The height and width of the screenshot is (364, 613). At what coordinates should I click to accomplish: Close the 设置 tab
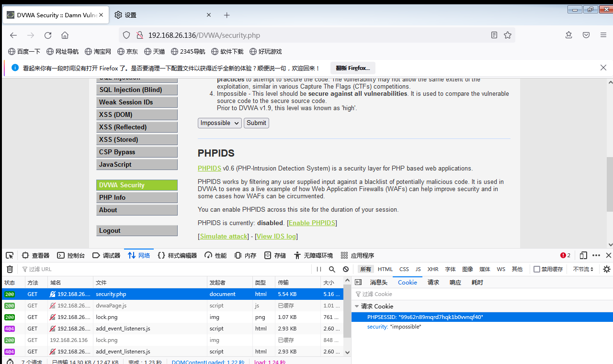pyautogui.click(x=209, y=15)
